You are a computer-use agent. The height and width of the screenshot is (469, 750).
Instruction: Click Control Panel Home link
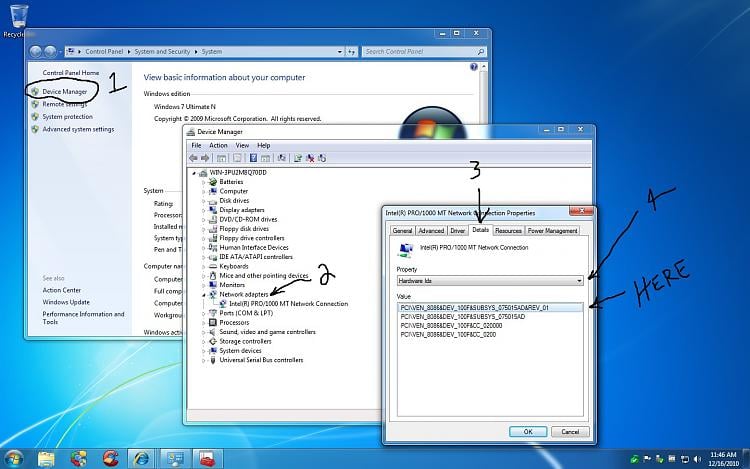point(71,73)
